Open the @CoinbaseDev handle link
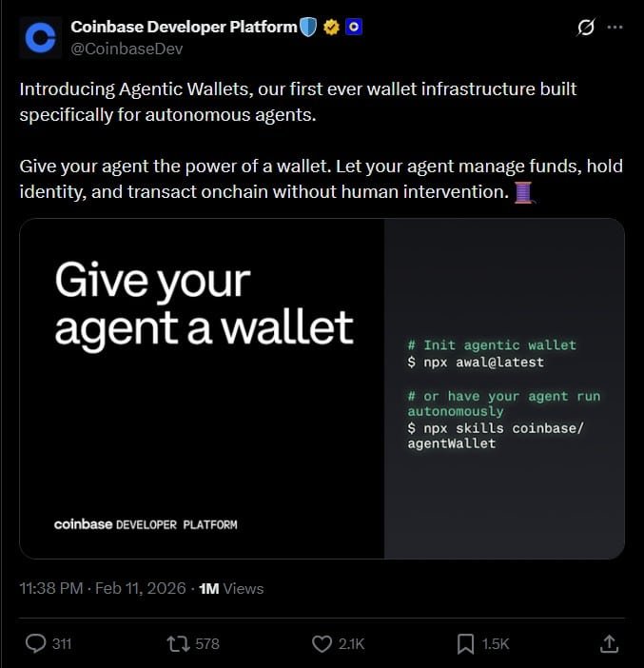644x668 pixels. pos(127,49)
